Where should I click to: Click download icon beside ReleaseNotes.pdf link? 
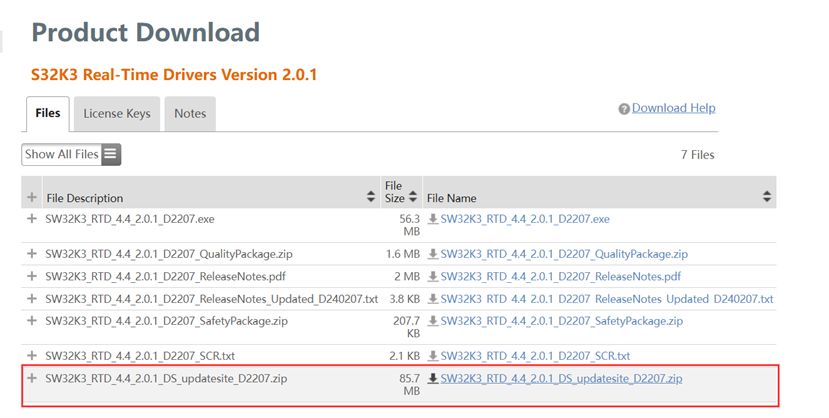pos(433,276)
